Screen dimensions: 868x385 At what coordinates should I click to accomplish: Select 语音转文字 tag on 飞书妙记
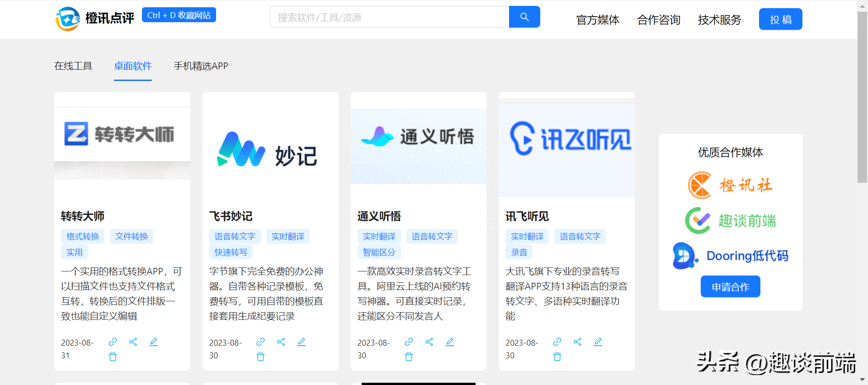pyautogui.click(x=235, y=236)
